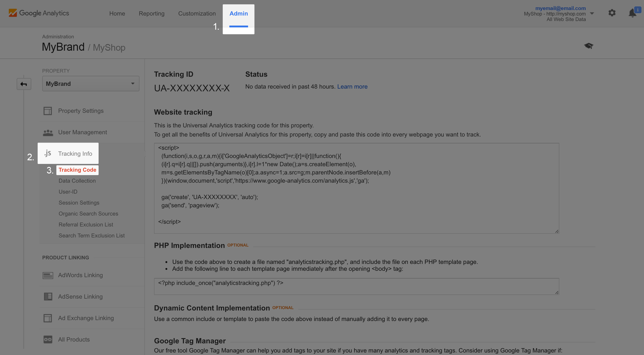
Task: Open Ad Exchange Linking
Action: pyautogui.click(x=86, y=318)
